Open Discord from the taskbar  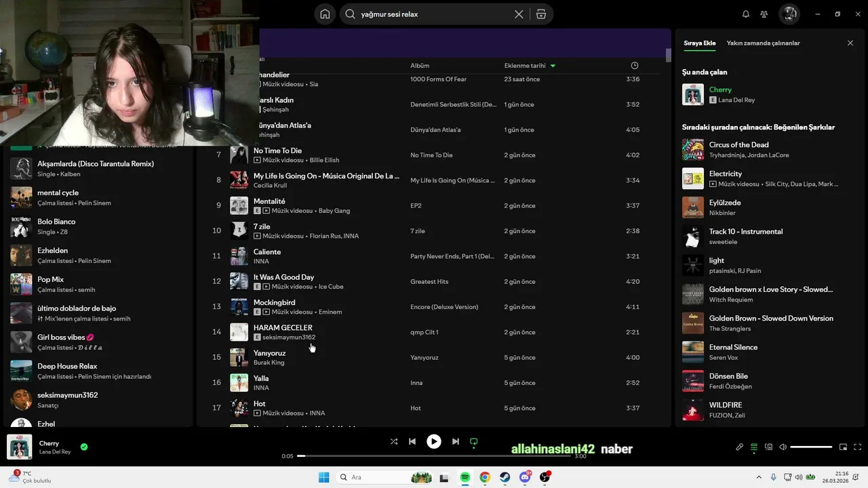click(x=525, y=477)
